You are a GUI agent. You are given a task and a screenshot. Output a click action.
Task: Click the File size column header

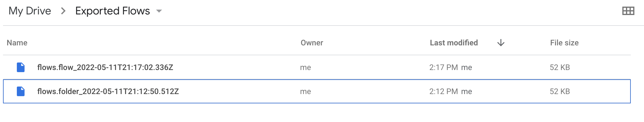pos(564,43)
